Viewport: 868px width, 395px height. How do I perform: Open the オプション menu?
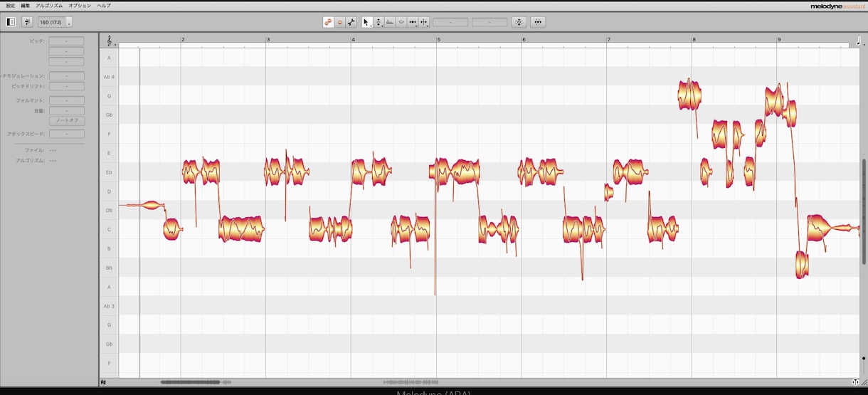pyautogui.click(x=80, y=5)
